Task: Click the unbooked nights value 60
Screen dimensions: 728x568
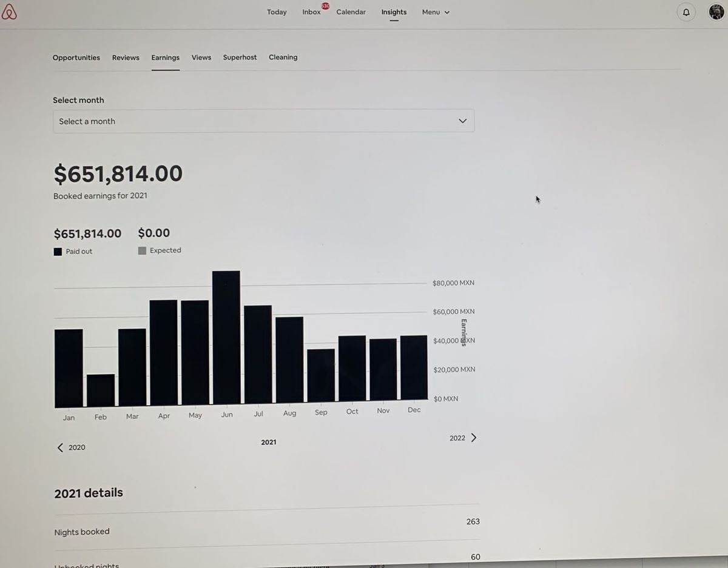Action: tap(476, 557)
